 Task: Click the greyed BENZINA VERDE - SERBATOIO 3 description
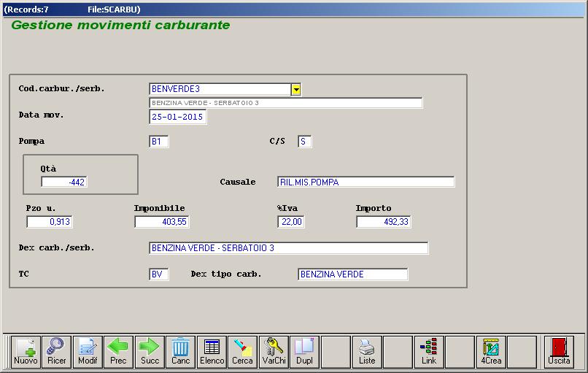[286, 103]
